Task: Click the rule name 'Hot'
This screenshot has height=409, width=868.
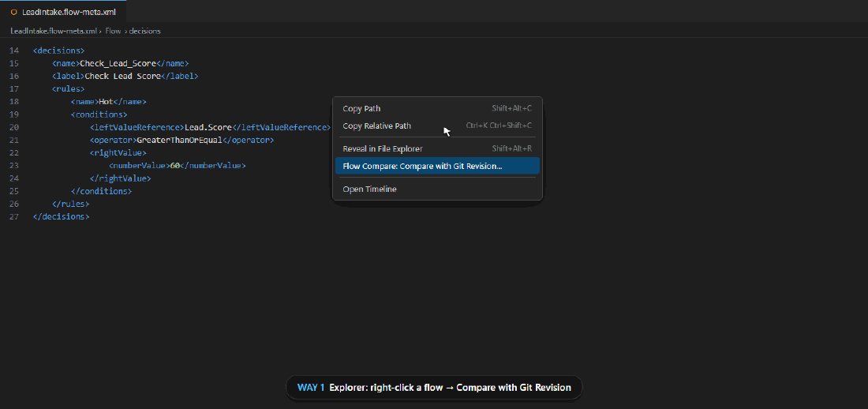Action: 106,102
